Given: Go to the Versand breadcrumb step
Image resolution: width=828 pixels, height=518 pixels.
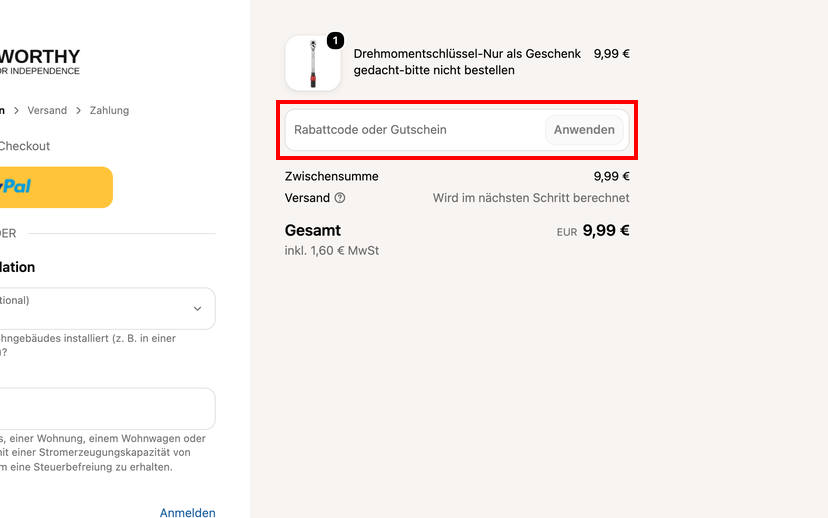Looking at the screenshot, I should pyautogui.click(x=47, y=110).
